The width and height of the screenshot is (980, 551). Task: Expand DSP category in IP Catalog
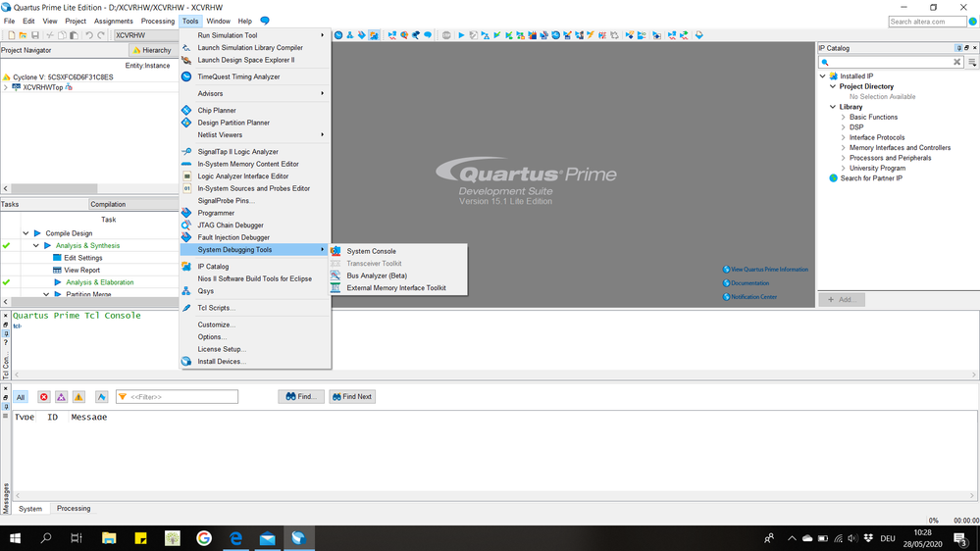click(x=843, y=127)
